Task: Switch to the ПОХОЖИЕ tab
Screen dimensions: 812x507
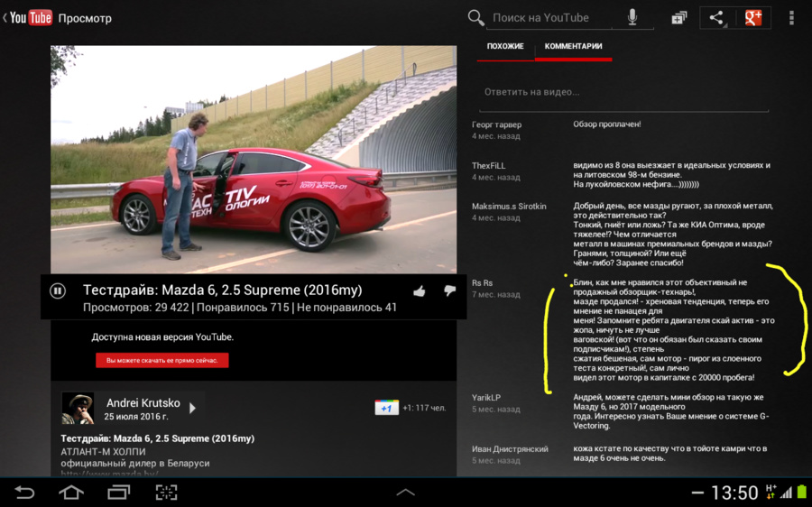Action: coord(505,46)
